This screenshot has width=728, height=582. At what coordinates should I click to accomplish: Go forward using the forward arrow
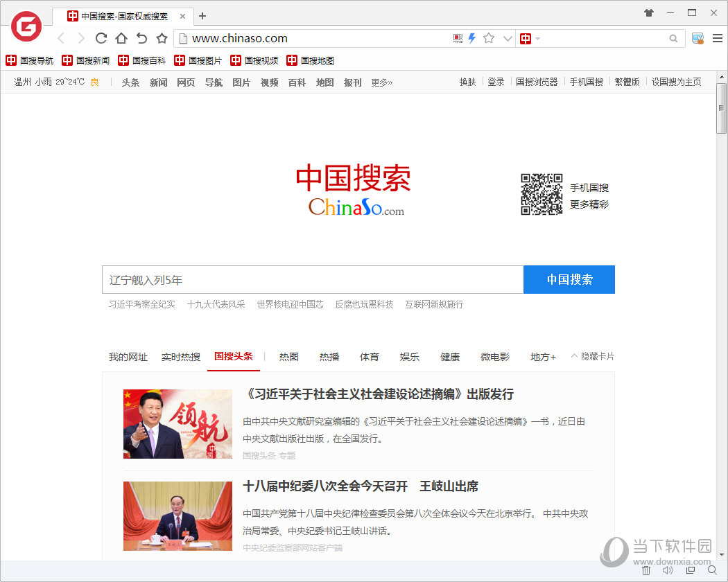coord(81,38)
